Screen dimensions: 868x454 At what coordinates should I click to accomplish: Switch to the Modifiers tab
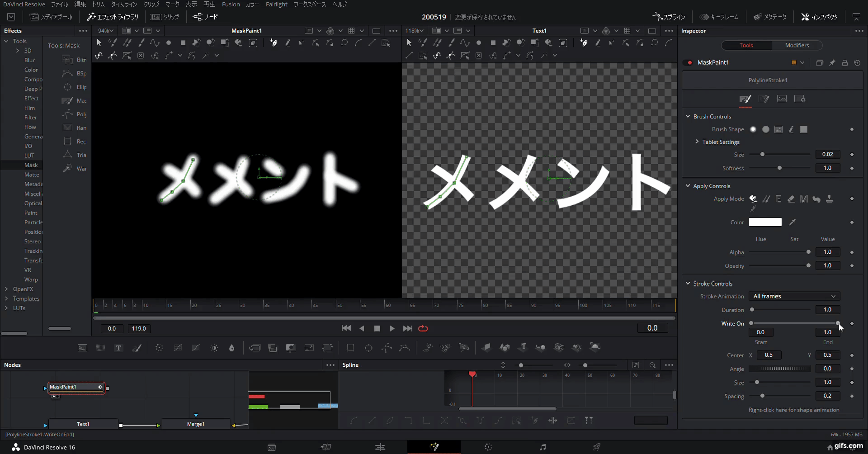pyautogui.click(x=797, y=45)
